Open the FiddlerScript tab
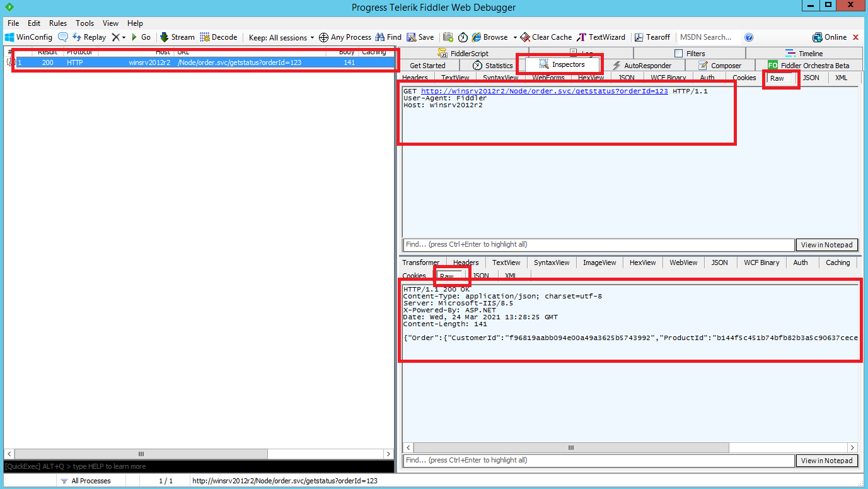This screenshot has height=489, width=868. (x=464, y=54)
